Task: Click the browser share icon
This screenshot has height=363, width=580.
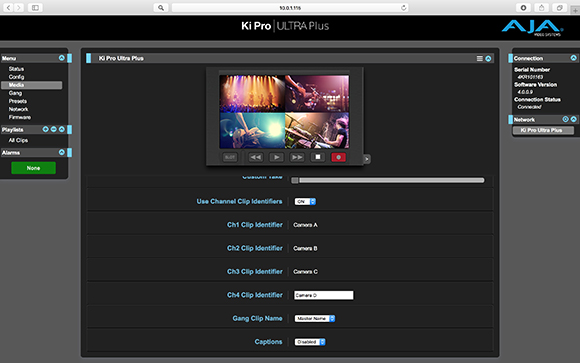Action: click(x=542, y=7)
